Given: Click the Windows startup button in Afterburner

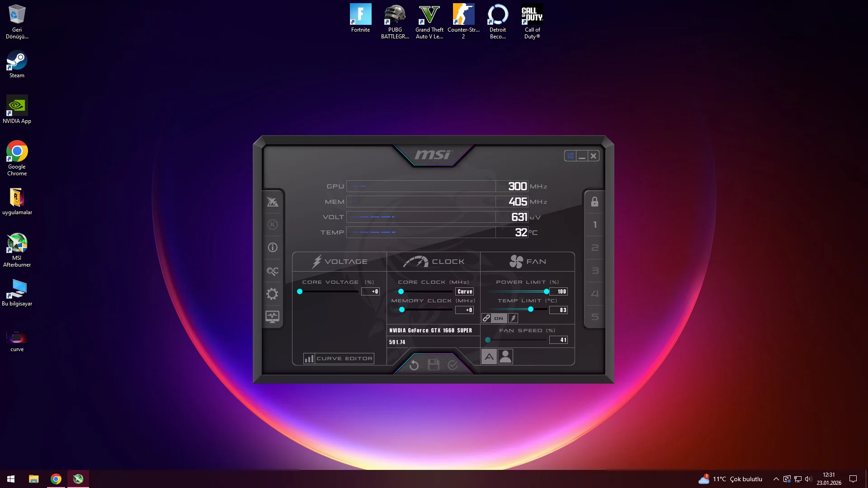Looking at the screenshot, I should pyautogui.click(x=570, y=156).
